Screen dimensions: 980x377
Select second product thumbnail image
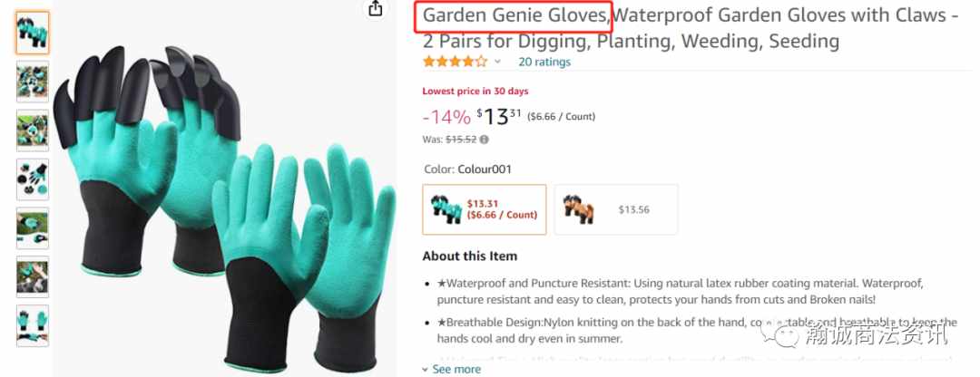pyautogui.click(x=33, y=82)
